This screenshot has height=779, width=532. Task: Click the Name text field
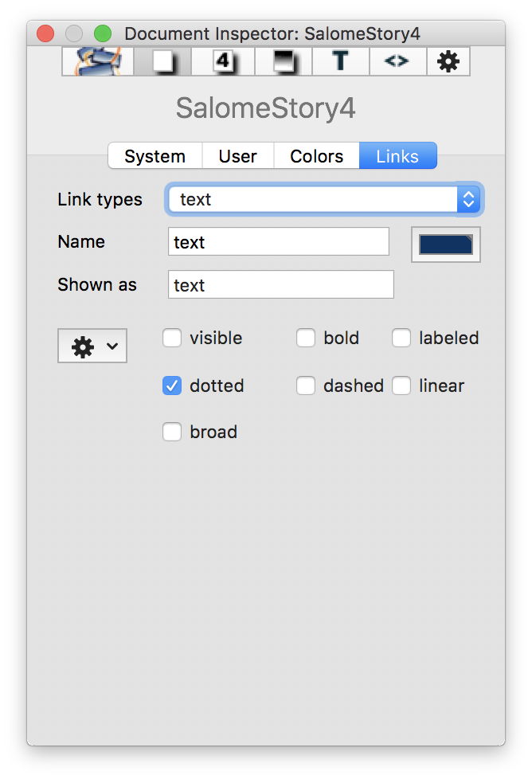(278, 242)
